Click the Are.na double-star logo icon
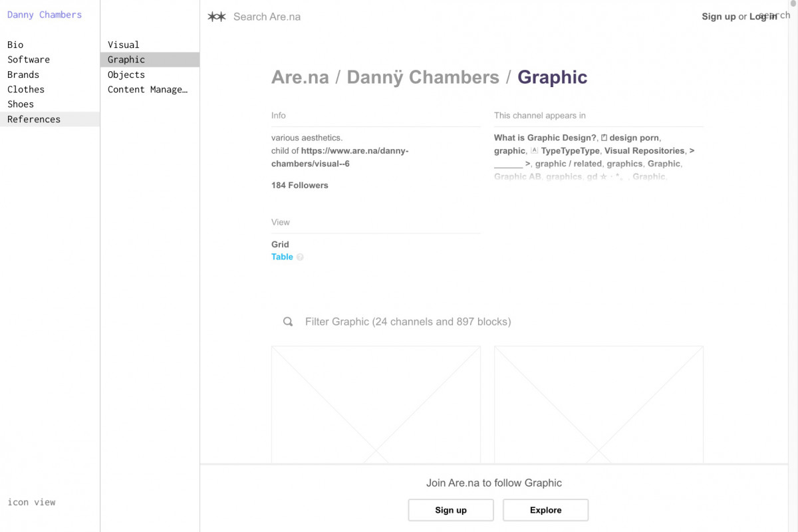 tap(217, 17)
